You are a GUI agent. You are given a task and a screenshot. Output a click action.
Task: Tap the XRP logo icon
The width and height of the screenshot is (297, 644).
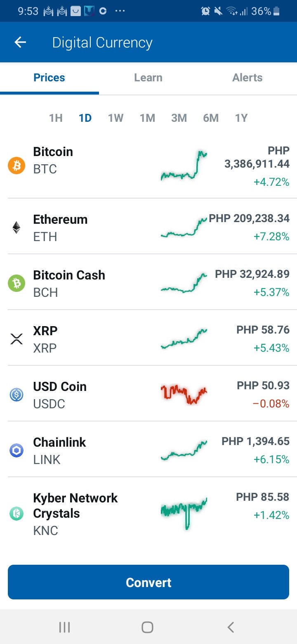16,339
